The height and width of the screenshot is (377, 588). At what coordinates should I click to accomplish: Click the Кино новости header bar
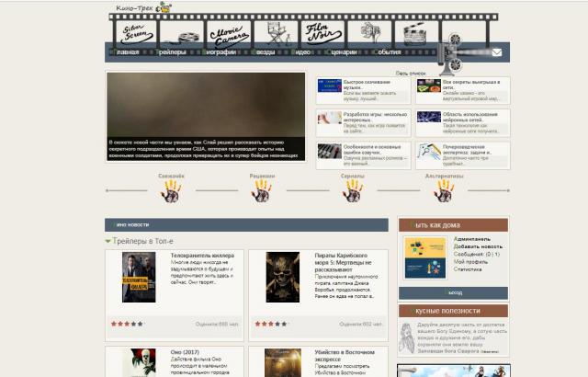[x=246, y=224]
